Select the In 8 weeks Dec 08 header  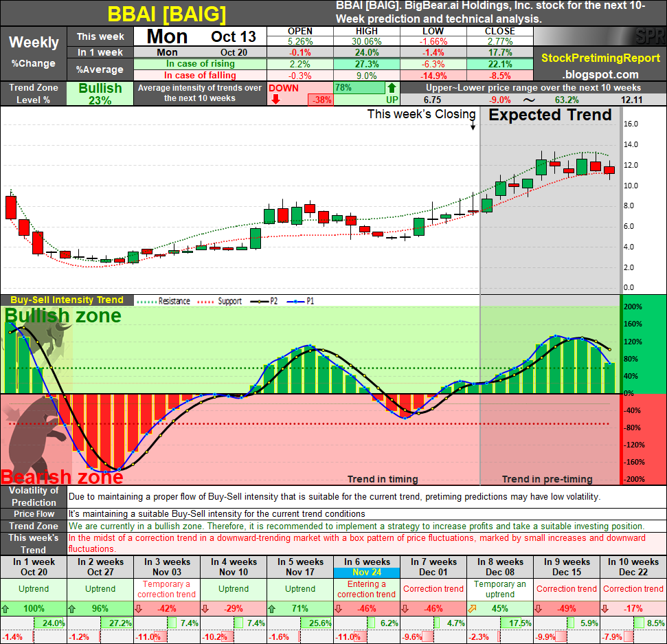(500, 567)
